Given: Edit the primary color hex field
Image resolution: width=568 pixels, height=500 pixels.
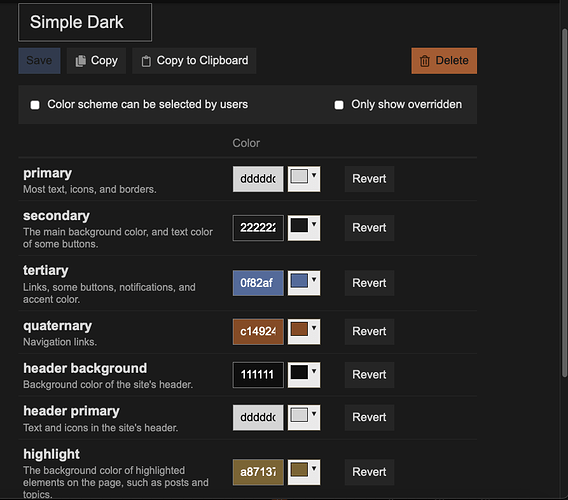Looking at the screenshot, I should 258,179.
